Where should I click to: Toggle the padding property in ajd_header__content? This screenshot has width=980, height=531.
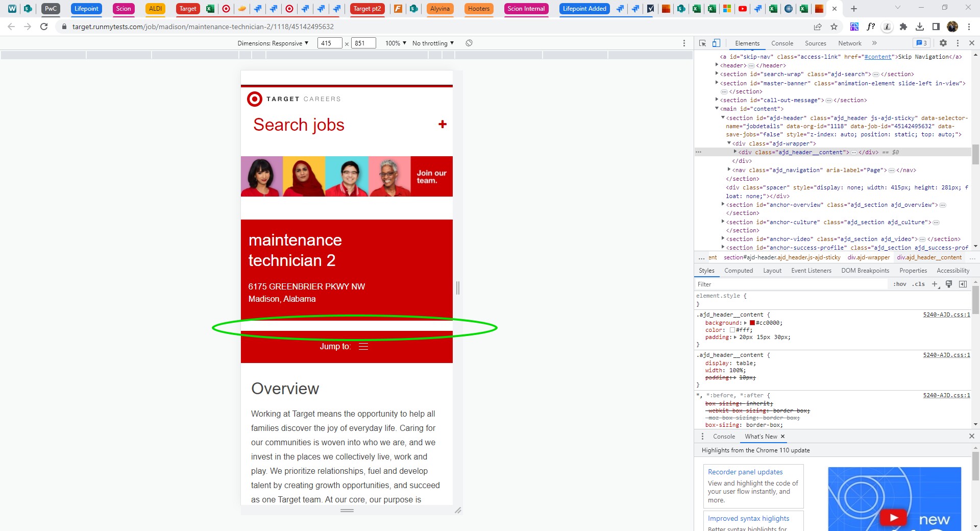(701, 337)
